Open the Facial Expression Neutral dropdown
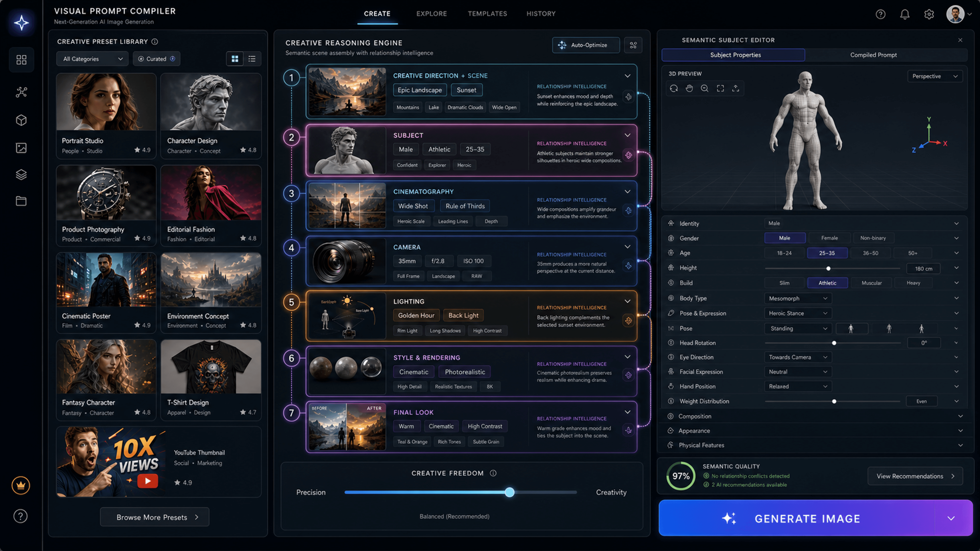 point(798,372)
